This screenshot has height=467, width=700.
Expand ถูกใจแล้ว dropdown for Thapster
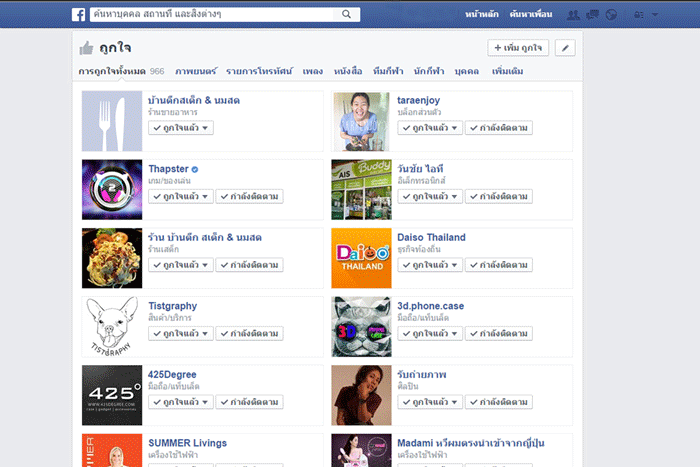coord(181,196)
